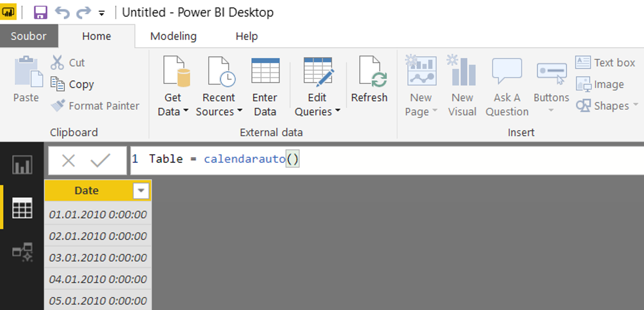Viewport: 644px width, 310px height.
Task: Open the Soubor file menu
Action: [x=29, y=36]
